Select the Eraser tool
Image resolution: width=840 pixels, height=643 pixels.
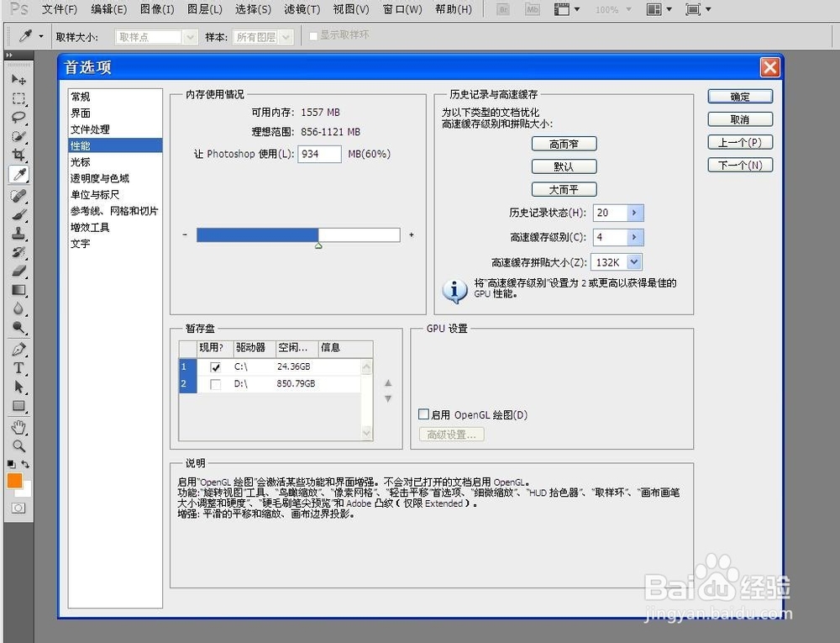click(18, 271)
